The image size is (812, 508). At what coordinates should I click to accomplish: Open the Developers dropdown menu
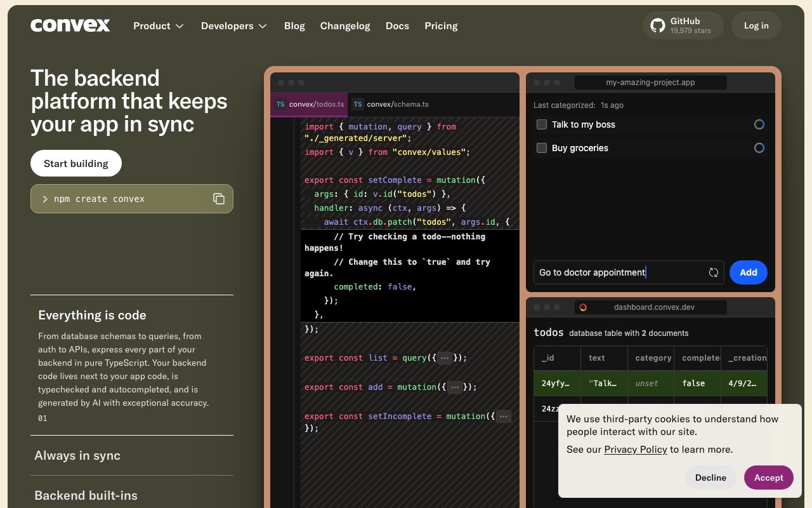(x=234, y=26)
